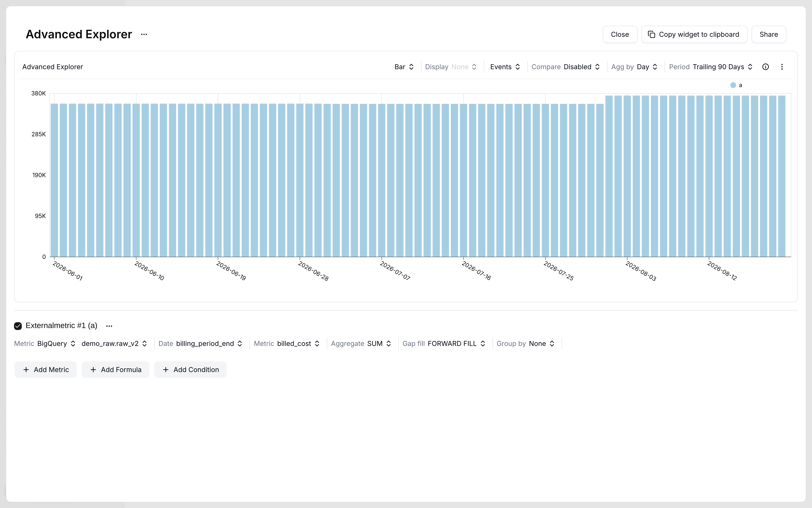Click the plus icon on Add Formula
This screenshot has height=508, width=812.
(93, 370)
